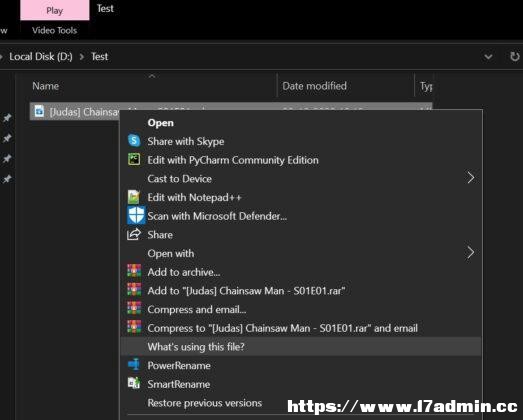Choose Open from the context menu
This screenshot has width=523, height=420.
click(160, 122)
